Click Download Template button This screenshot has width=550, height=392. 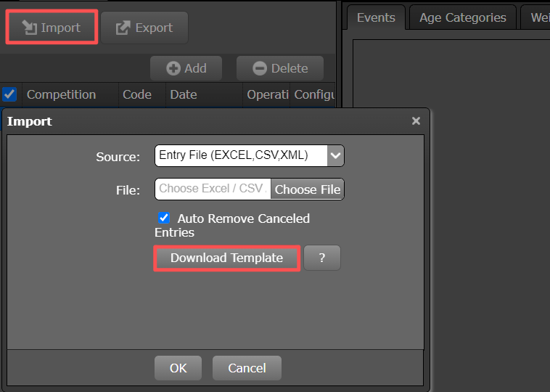(x=227, y=258)
